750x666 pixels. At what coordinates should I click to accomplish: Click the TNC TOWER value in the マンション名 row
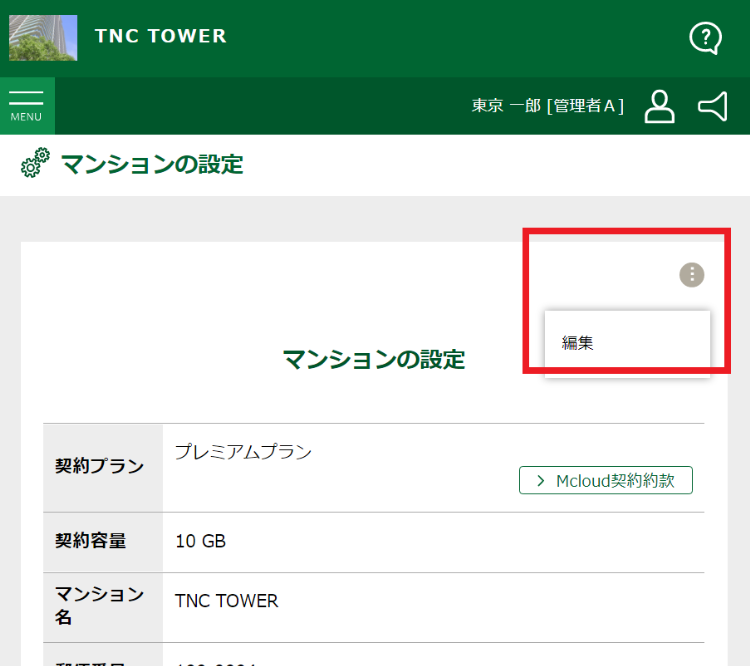tap(226, 601)
